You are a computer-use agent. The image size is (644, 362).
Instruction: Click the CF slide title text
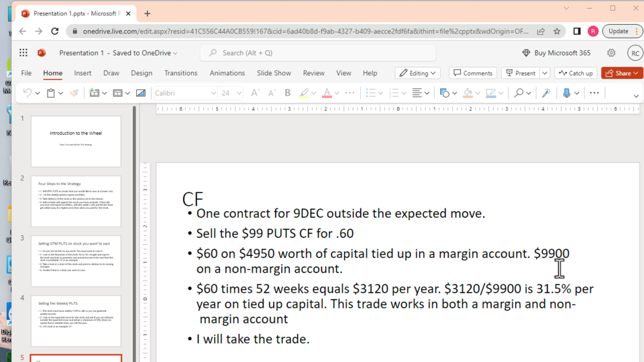(x=193, y=199)
